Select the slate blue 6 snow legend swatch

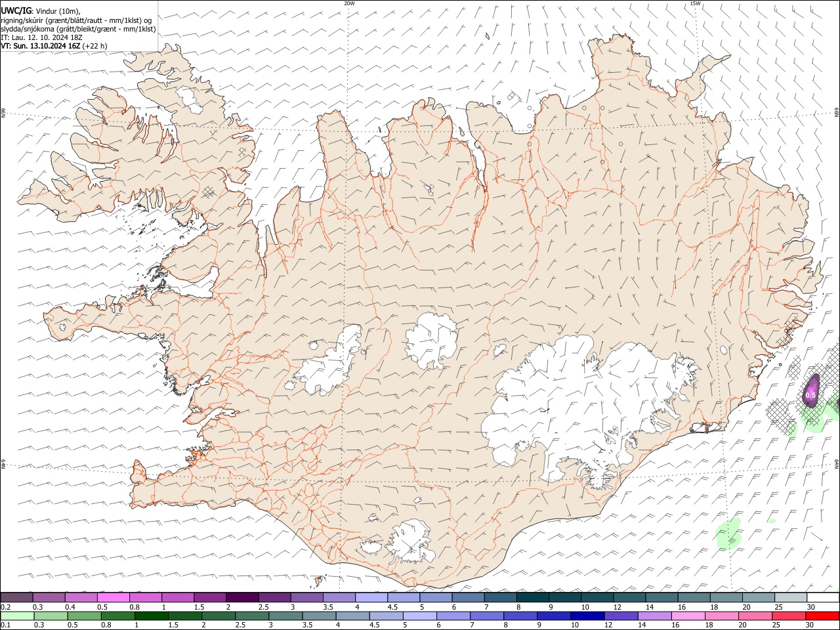click(x=468, y=597)
